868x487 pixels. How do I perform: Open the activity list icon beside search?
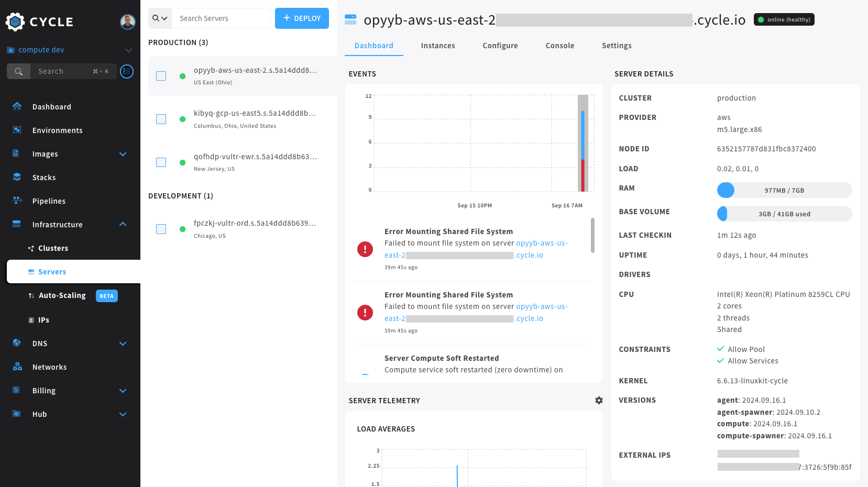[x=127, y=71]
